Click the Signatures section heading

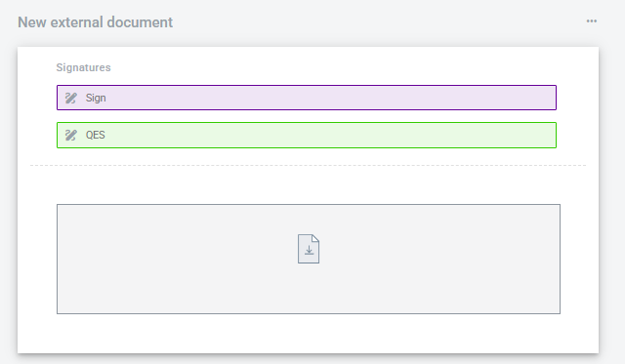83,67
